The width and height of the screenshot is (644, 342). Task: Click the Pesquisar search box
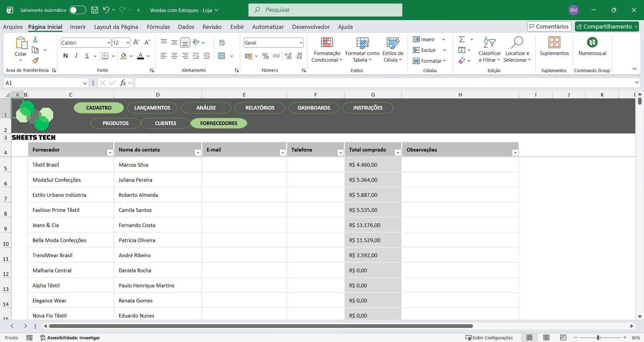click(x=325, y=10)
